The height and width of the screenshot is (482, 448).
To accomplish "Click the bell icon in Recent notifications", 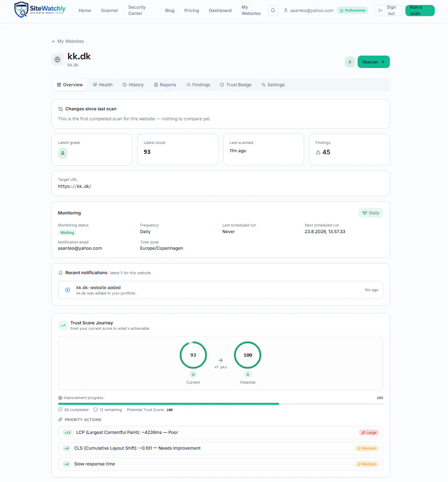I will click(61, 273).
